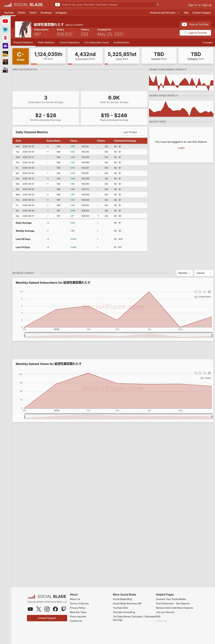Screen dimensions: 215x644
Task: Open Instagram icon in footer
Action: [x=47, y=609]
